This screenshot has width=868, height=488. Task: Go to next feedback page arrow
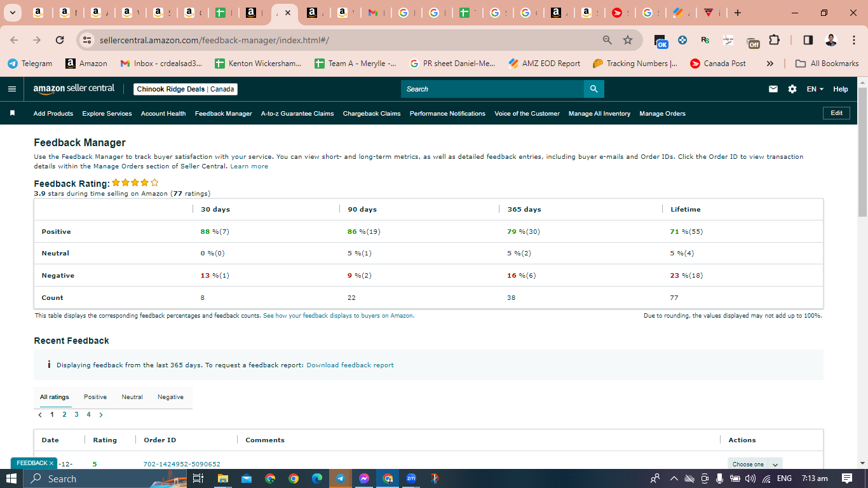click(x=100, y=415)
